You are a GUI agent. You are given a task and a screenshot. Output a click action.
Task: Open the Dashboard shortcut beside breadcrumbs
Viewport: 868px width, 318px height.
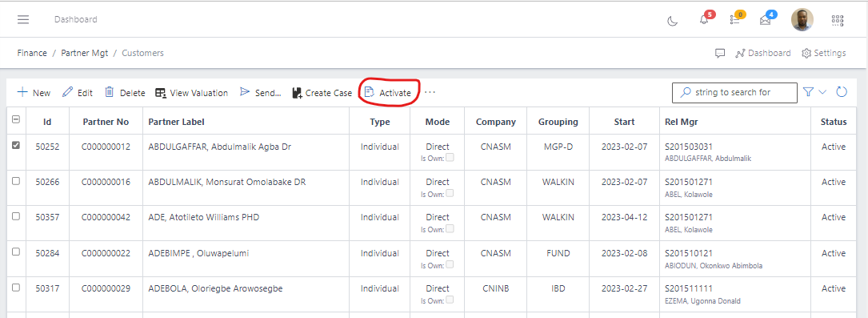tap(763, 53)
